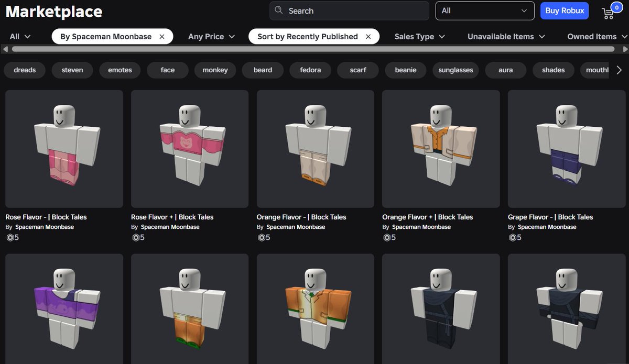Select the beanie tag
The width and height of the screenshot is (629, 364).
[406, 70]
